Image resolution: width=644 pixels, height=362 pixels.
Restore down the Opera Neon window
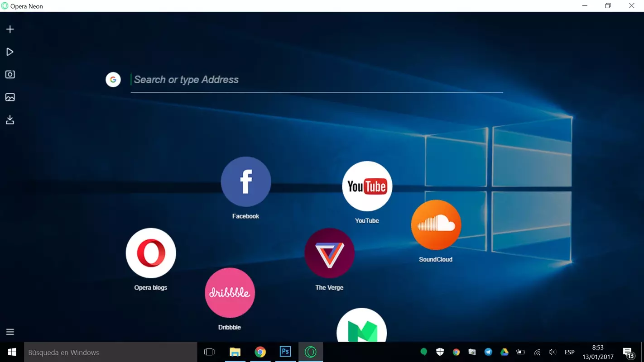coord(608,6)
